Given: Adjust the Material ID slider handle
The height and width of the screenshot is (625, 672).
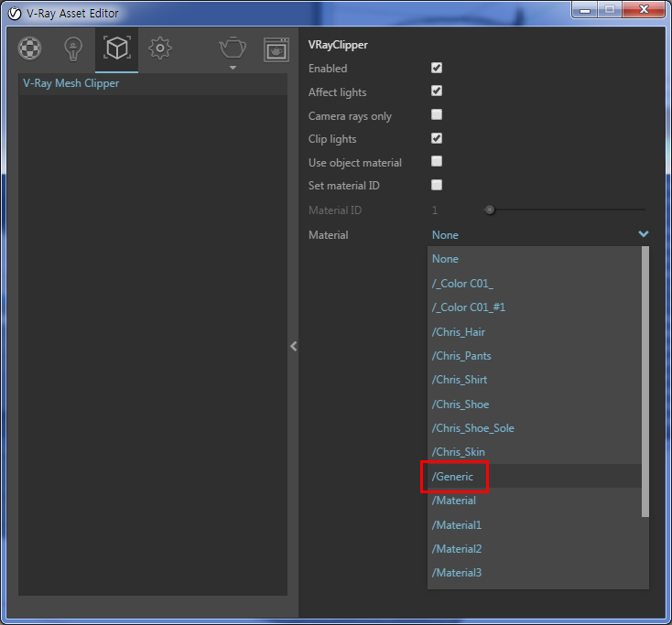Looking at the screenshot, I should [x=490, y=210].
